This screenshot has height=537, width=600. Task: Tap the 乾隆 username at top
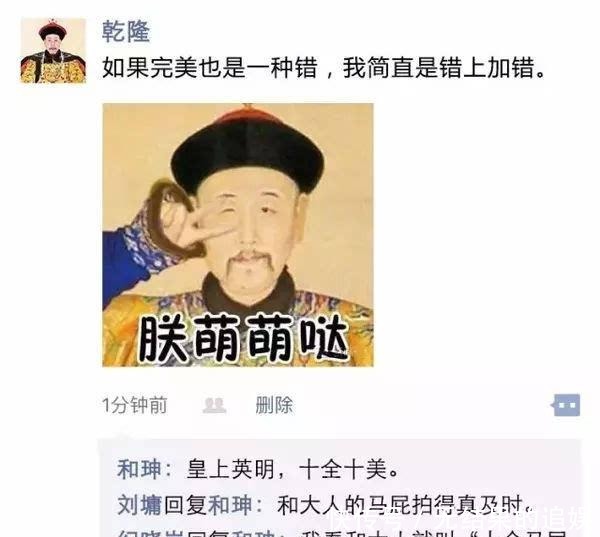coord(126,31)
